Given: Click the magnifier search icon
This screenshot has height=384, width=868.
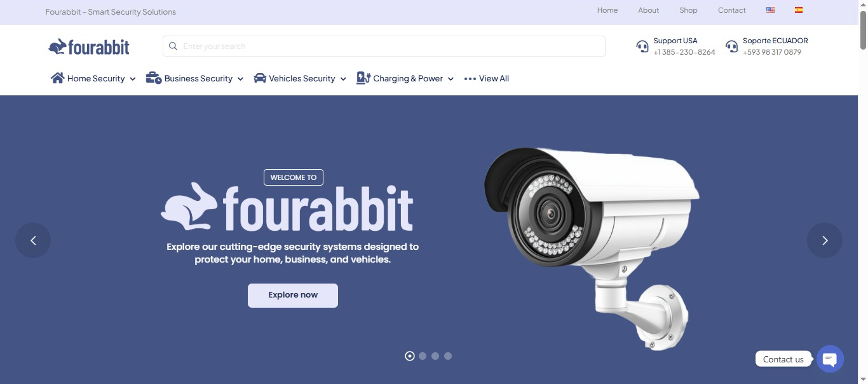Looking at the screenshot, I should click(x=173, y=46).
